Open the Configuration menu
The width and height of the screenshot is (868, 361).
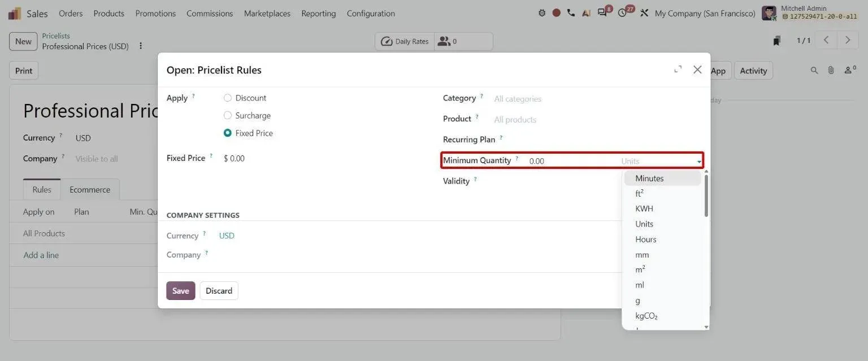point(371,13)
